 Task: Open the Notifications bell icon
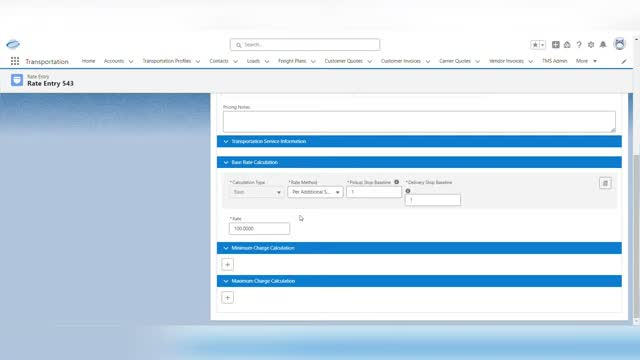coord(603,44)
